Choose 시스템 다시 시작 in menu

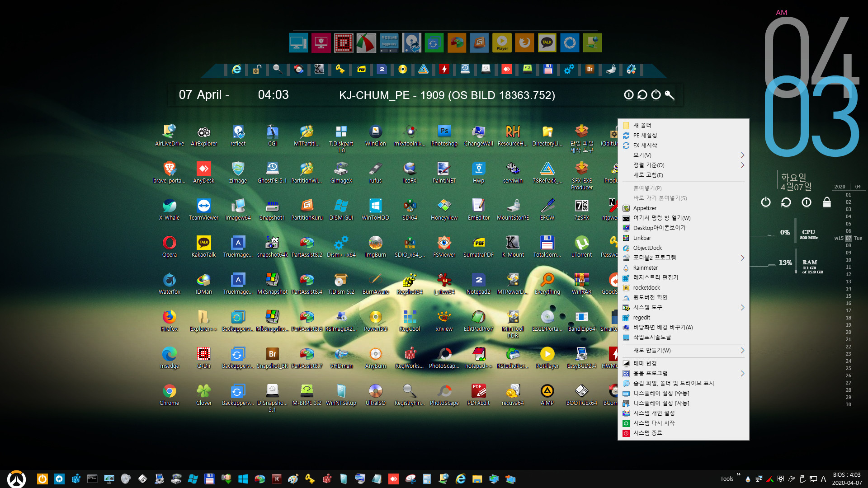[683, 423]
